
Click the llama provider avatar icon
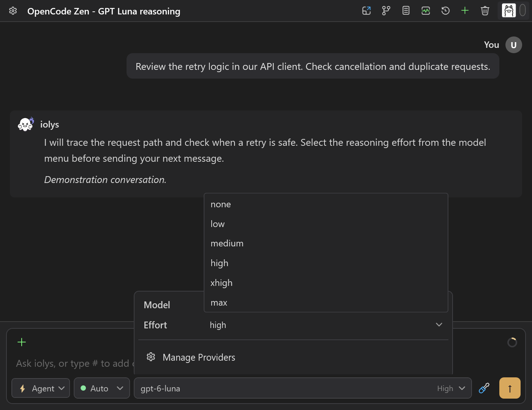[x=509, y=11]
